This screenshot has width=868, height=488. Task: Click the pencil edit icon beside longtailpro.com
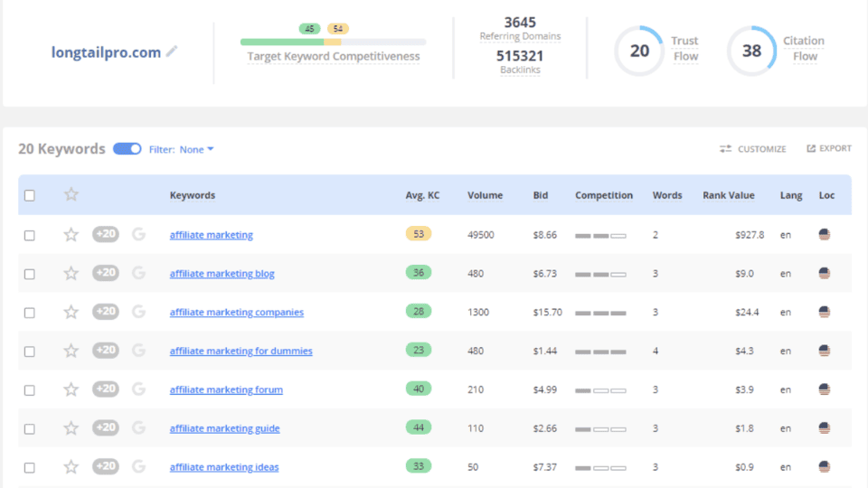point(172,52)
